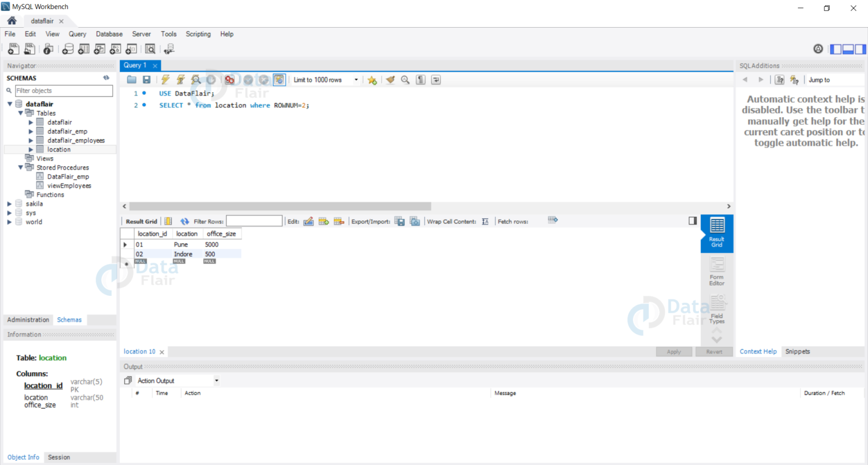Collapse the Tables node
This screenshot has width=868, height=465.
[20, 113]
